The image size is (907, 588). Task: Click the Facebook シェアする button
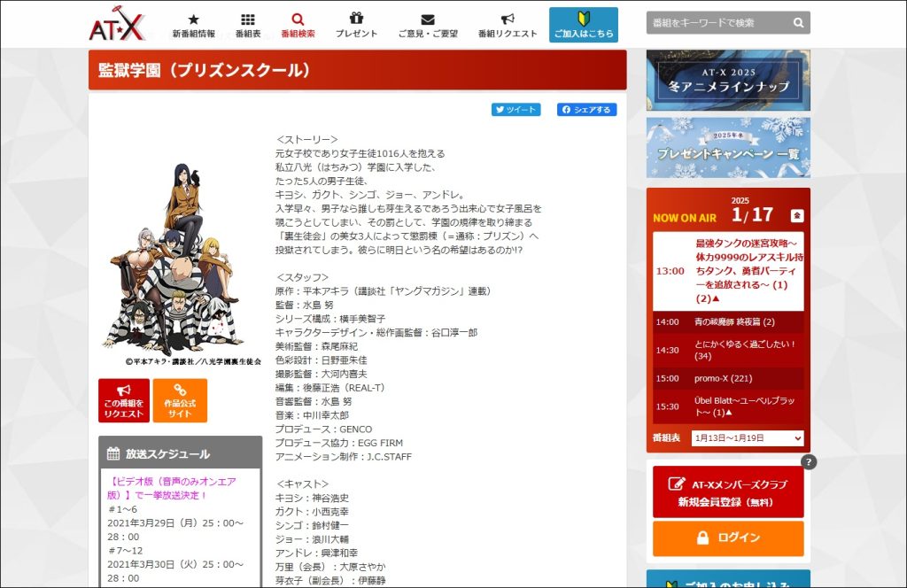[x=586, y=109]
